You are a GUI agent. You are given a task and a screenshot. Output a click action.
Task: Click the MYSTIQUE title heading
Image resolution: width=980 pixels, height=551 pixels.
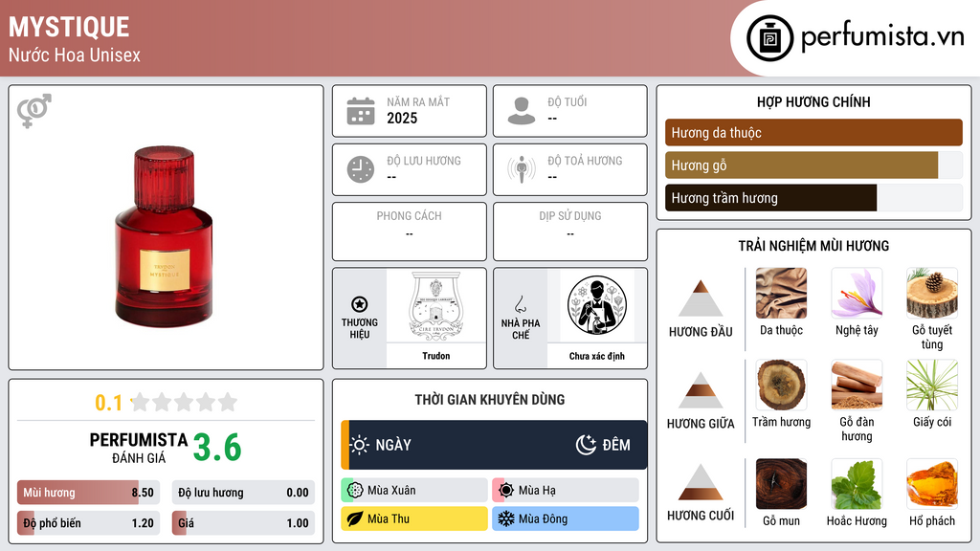(69, 27)
